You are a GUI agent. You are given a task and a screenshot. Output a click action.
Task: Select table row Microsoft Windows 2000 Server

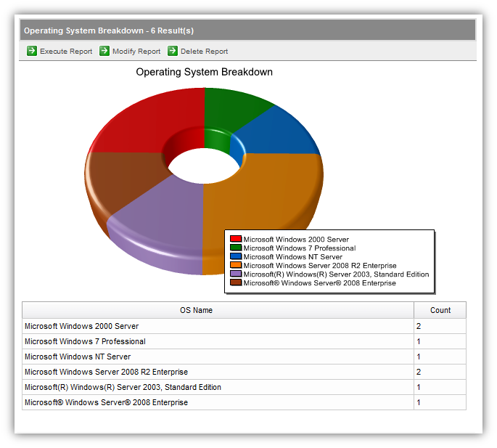pyautogui.click(x=244, y=326)
